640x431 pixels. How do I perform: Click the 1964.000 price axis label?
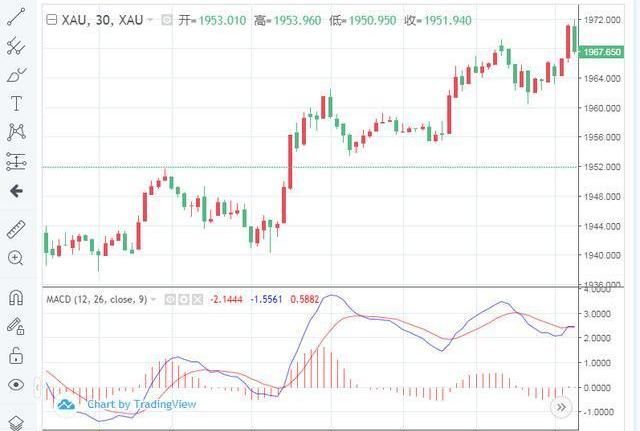602,78
